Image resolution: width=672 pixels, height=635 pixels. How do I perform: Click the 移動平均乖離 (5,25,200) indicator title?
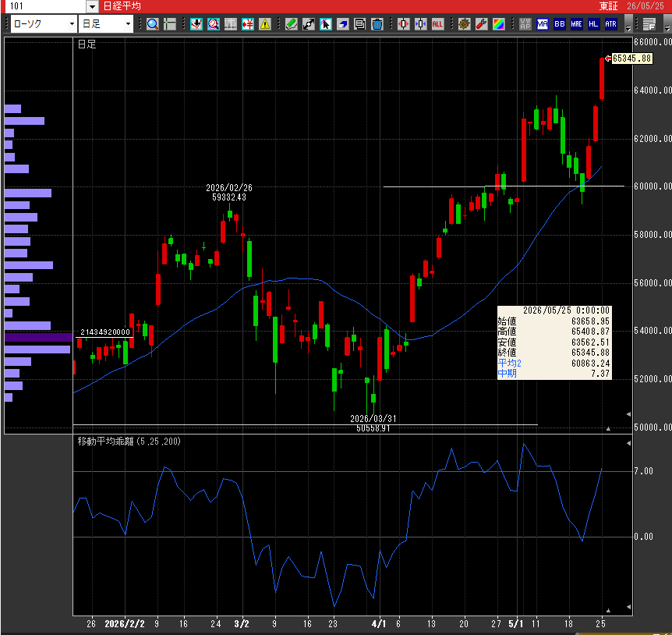[129, 442]
